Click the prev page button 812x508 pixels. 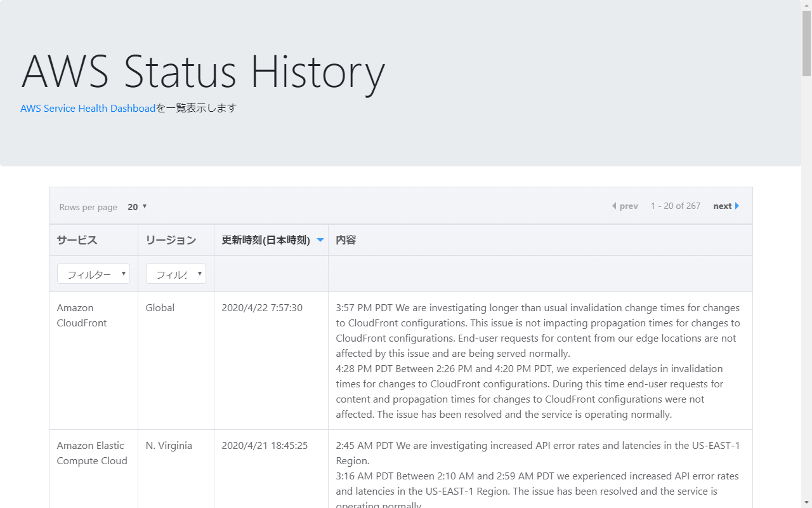click(x=625, y=206)
